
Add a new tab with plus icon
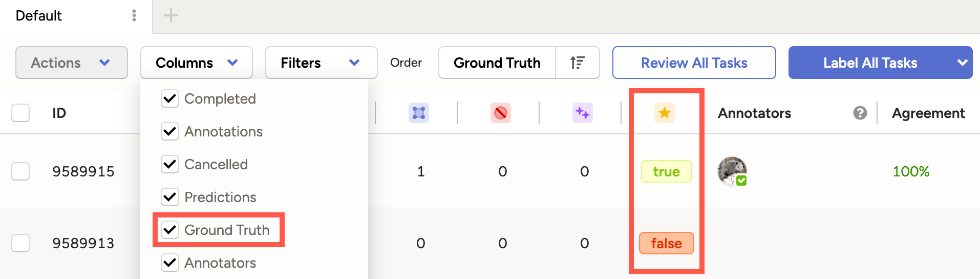[x=171, y=15]
